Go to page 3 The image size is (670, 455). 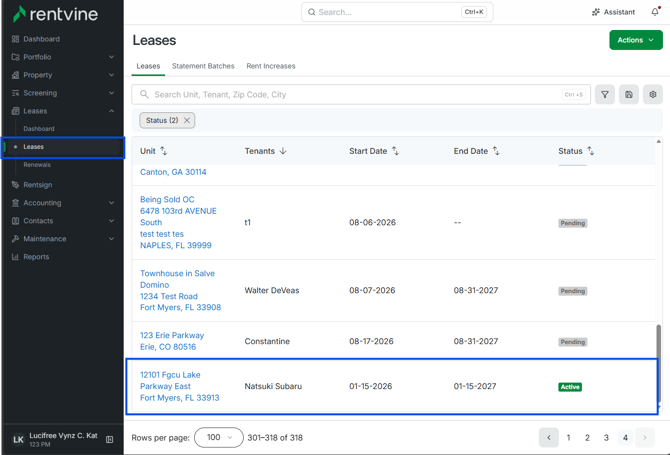pyautogui.click(x=606, y=437)
